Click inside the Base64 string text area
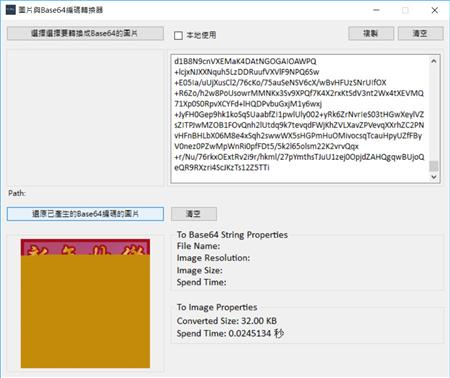 click(300, 119)
